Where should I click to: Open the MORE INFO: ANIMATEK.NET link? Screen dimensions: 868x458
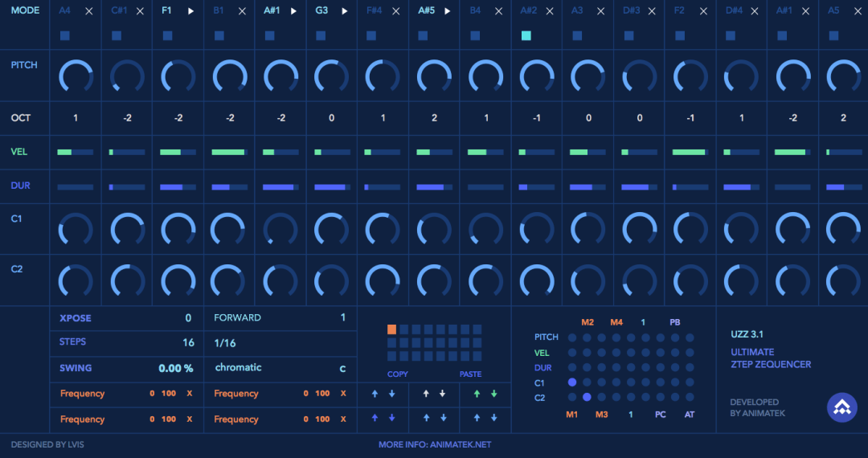[435, 444]
